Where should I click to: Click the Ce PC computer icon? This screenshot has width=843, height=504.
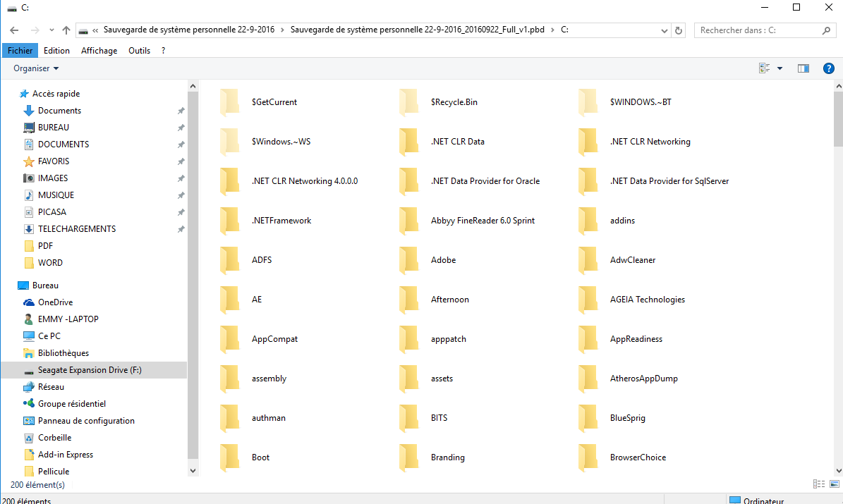click(29, 336)
